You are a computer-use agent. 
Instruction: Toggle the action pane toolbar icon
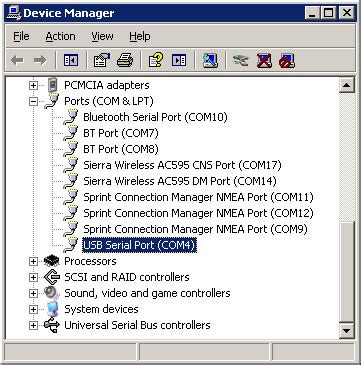tap(179, 61)
